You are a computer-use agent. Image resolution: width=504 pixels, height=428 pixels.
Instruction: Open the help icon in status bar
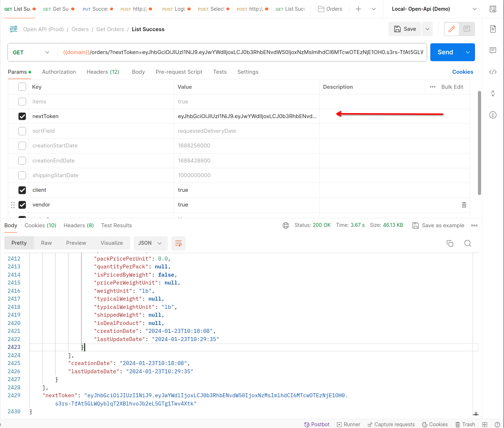click(497, 424)
